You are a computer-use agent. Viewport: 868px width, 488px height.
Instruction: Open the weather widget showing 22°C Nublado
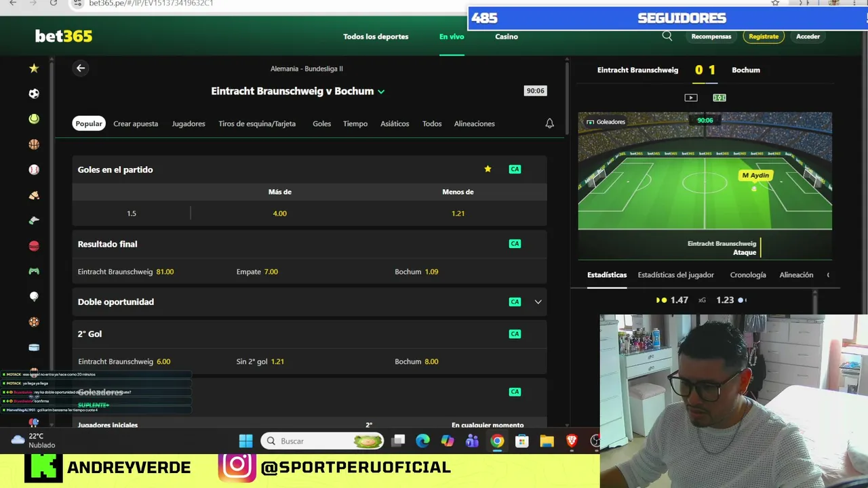[33, 441]
